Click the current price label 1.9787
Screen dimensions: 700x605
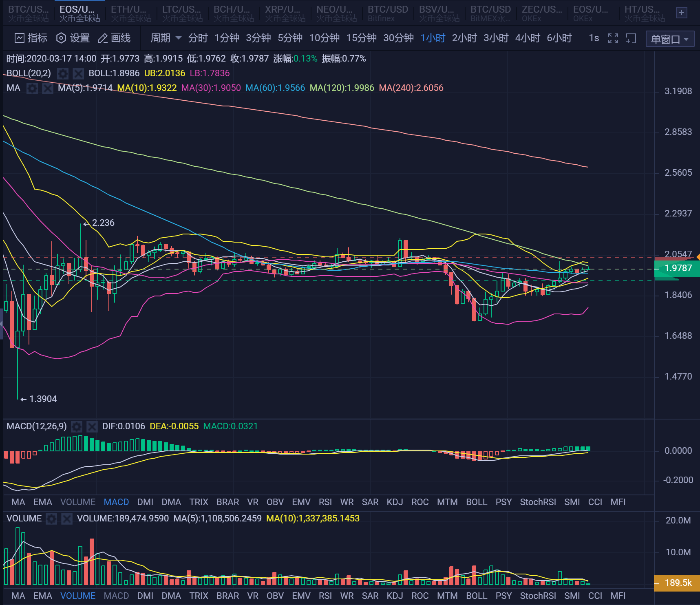(x=677, y=268)
